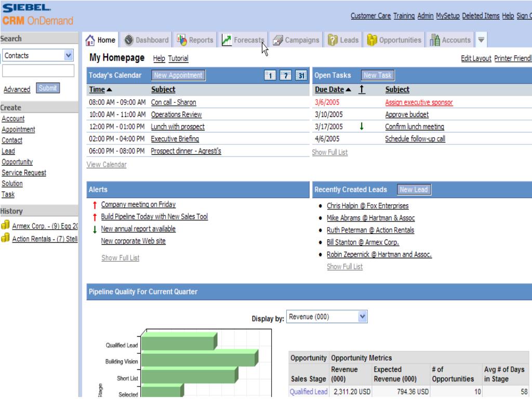Open Customer Care link

point(370,16)
